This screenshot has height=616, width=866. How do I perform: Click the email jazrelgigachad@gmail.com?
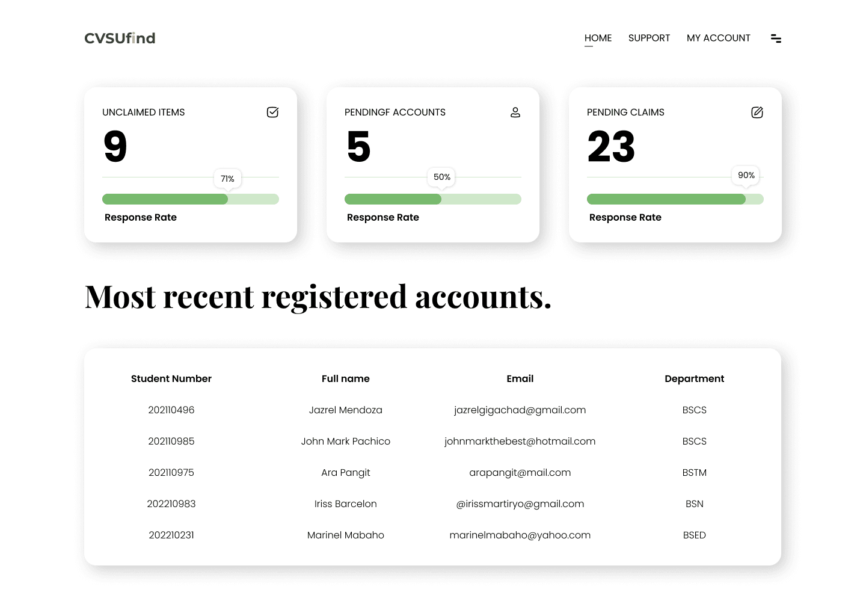click(520, 410)
